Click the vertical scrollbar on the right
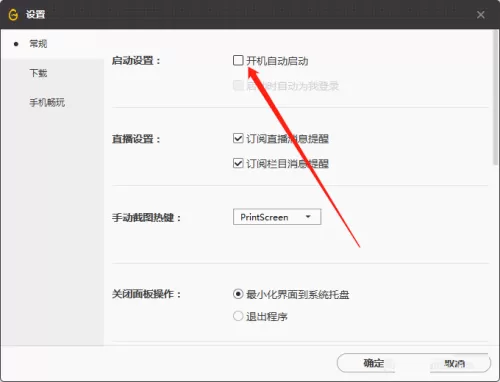 point(496,97)
